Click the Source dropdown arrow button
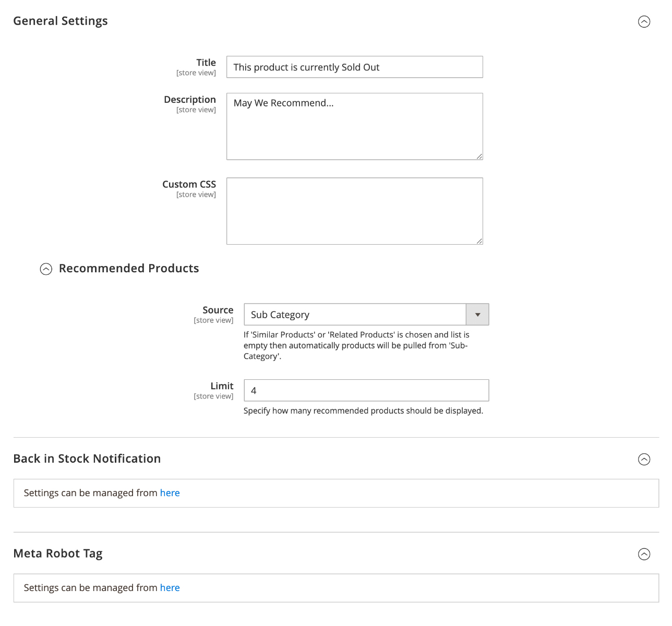This screenshot has width=672, height=626. [477, 315]
